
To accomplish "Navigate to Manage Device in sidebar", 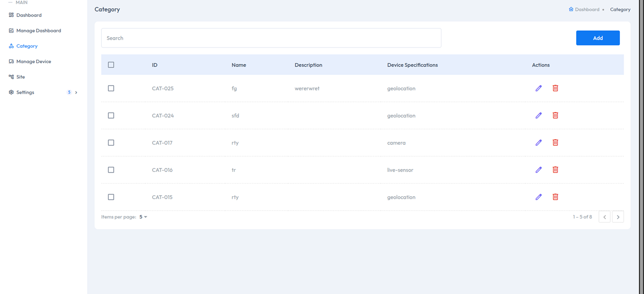I will [x=34, y=62].
